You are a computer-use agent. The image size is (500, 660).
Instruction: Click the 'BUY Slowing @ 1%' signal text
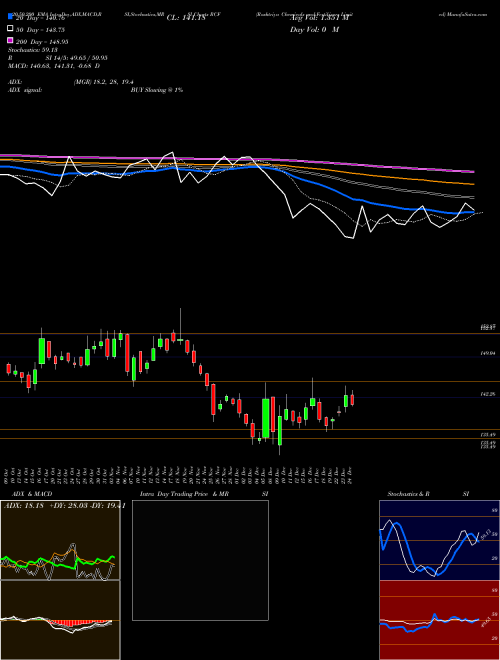pyautogui.click(x=157, y=90)
